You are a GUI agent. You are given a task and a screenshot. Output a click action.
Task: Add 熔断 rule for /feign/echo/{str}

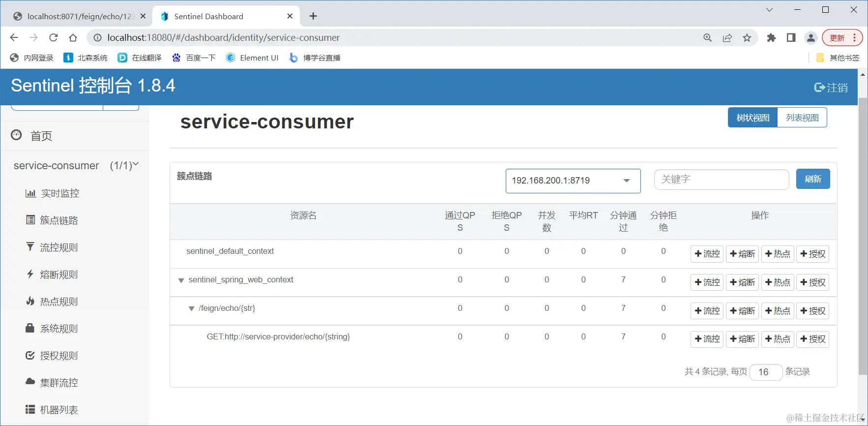pyautogui.click(x=742, y=311)
